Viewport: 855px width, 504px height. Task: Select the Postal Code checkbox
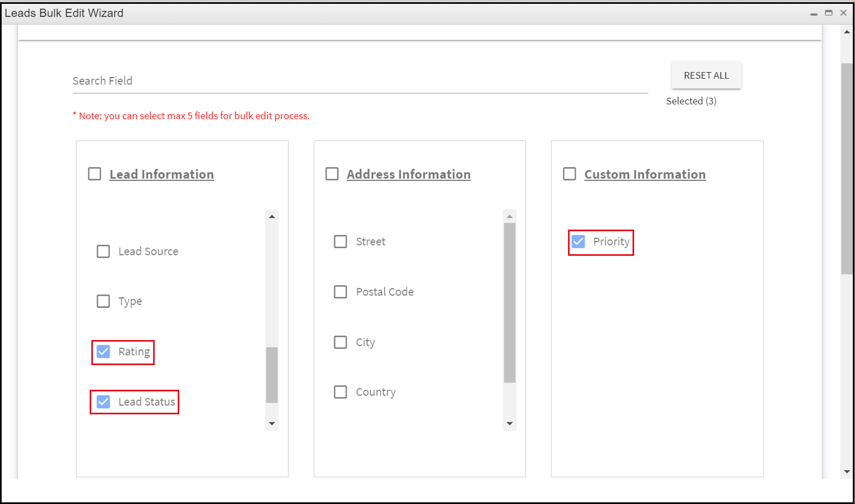(340, 291)
